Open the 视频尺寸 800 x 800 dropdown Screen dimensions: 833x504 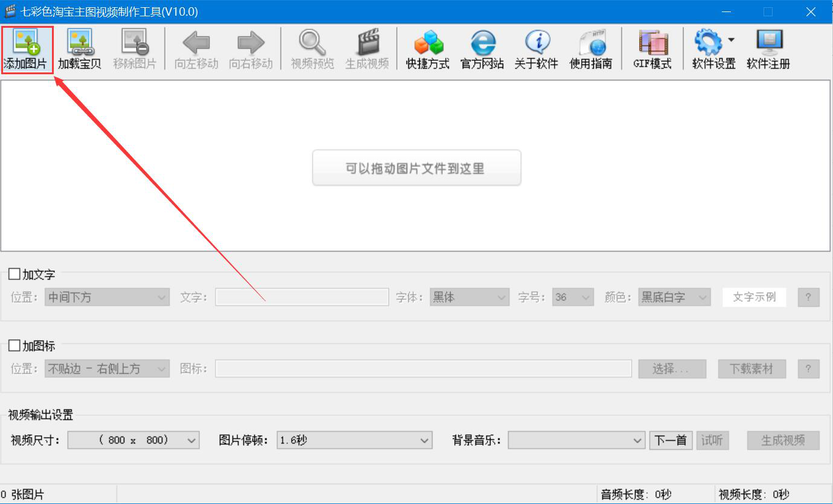point(133,440)
